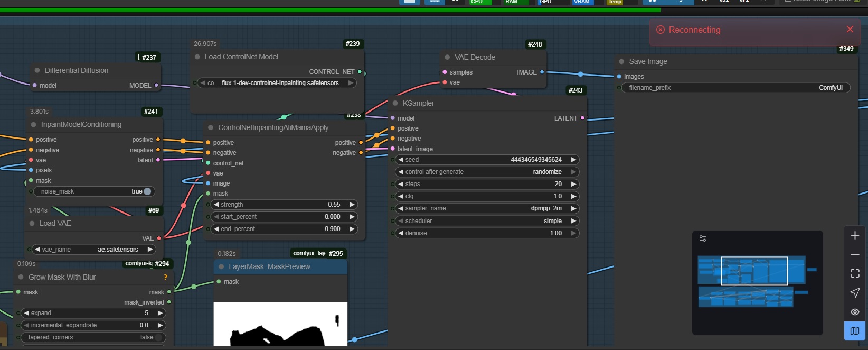The width and height of the screenshot is (868, 350).
Task: Open the flux.1-dev-controlnet-inpainting.safetensors model selector
Action: click(277, 83)
